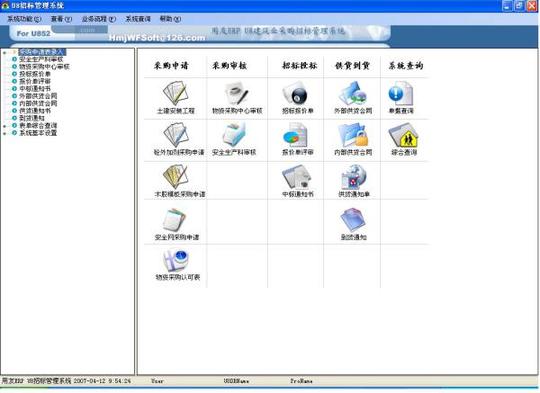Select 投标报价单 in the tree
The image size is (540, 393).
pyautogui.click(x=35, y=74)
